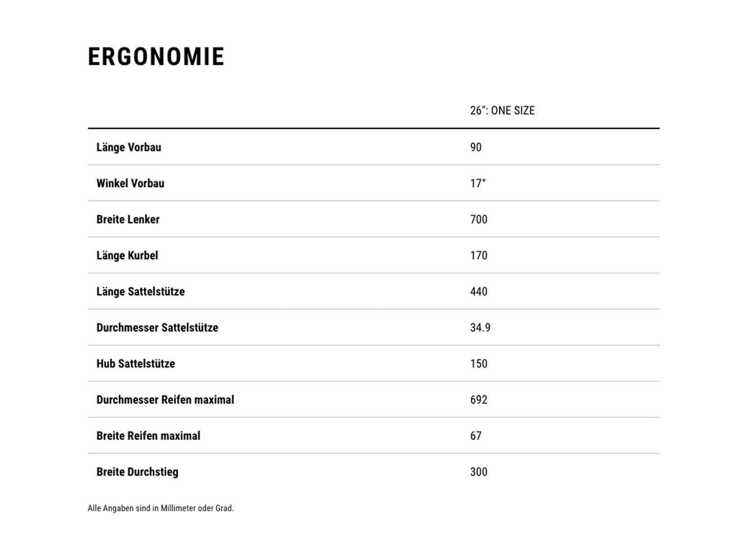Click the Durchmesser Reifen maximal label
This screenshot has width=747, height=560.
tap(165, 400)
